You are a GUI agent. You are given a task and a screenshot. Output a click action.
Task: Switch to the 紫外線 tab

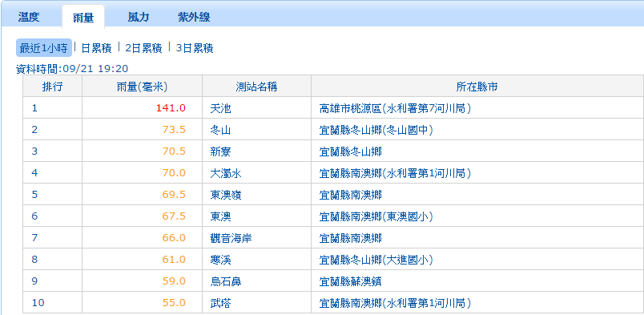[194, 18]
